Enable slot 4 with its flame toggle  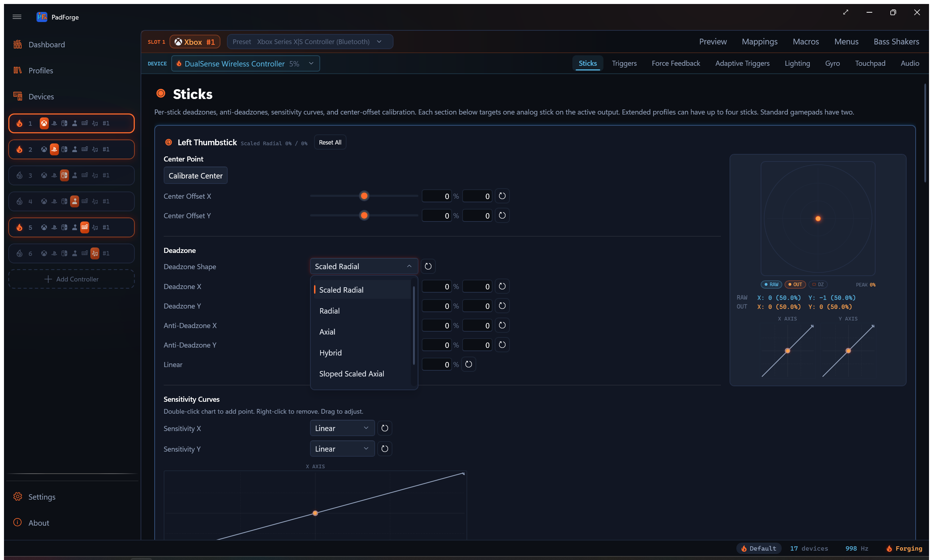pos(19,202)
